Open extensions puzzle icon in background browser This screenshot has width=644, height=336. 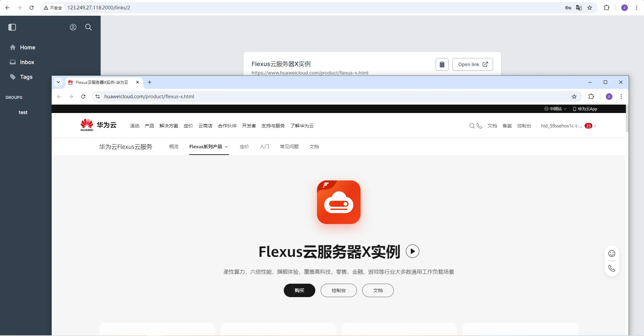pyautogui.click(x=607, y=8)
